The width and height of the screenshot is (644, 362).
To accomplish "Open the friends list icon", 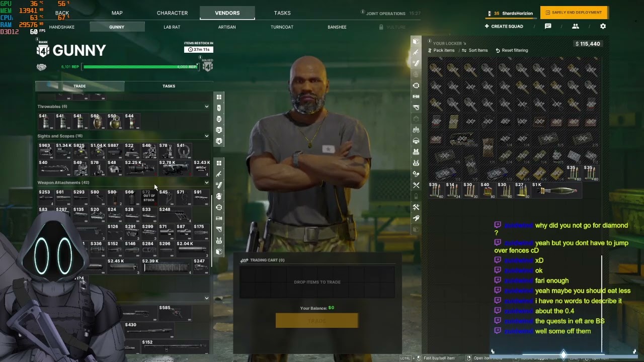I will click(x=576, y=26).
